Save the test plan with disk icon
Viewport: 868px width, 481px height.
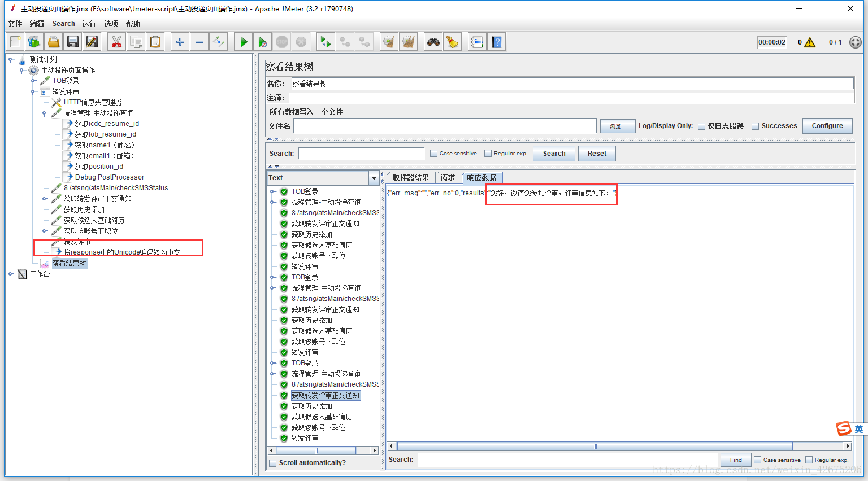(73, 42)
